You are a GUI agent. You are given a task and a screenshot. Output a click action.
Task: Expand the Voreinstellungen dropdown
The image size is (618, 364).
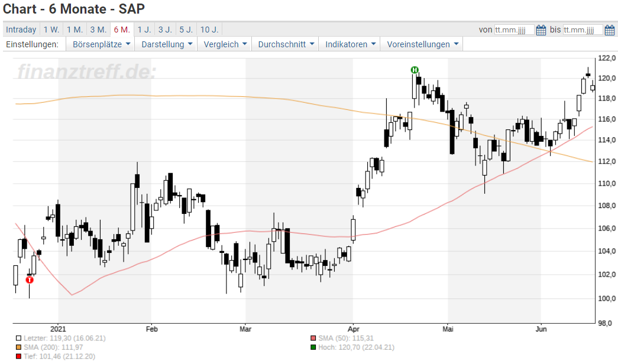pos(422,44)
